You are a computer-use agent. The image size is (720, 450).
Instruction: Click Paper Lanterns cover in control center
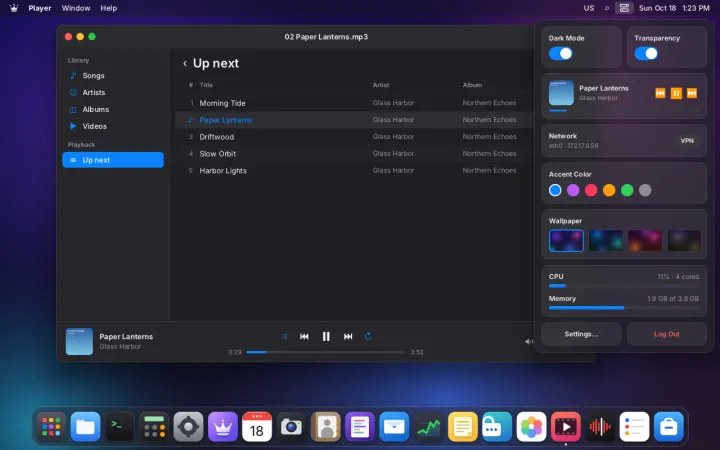pos(561,93)
